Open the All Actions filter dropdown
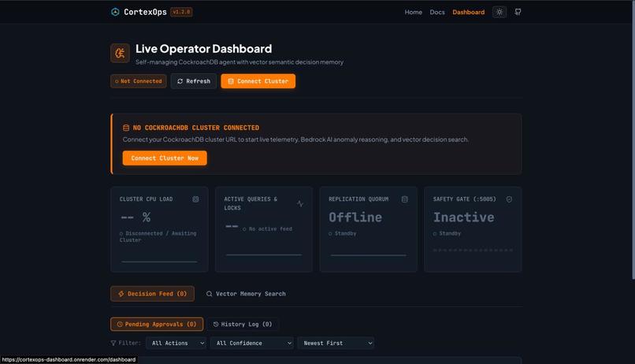This screenshot has height=364, width=635. pyautogui.click(x=176, y=343)
